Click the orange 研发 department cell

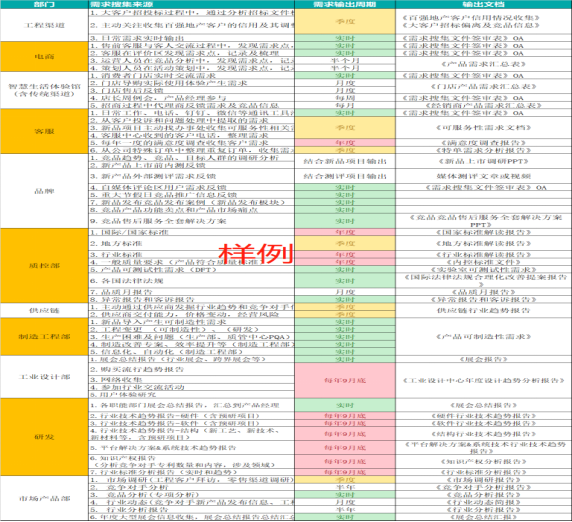44,437
